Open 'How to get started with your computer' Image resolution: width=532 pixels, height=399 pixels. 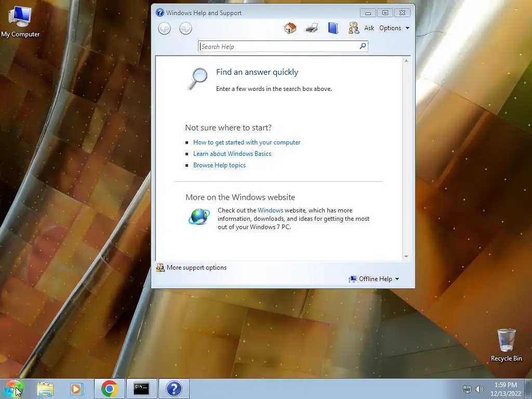pos(247,142)
